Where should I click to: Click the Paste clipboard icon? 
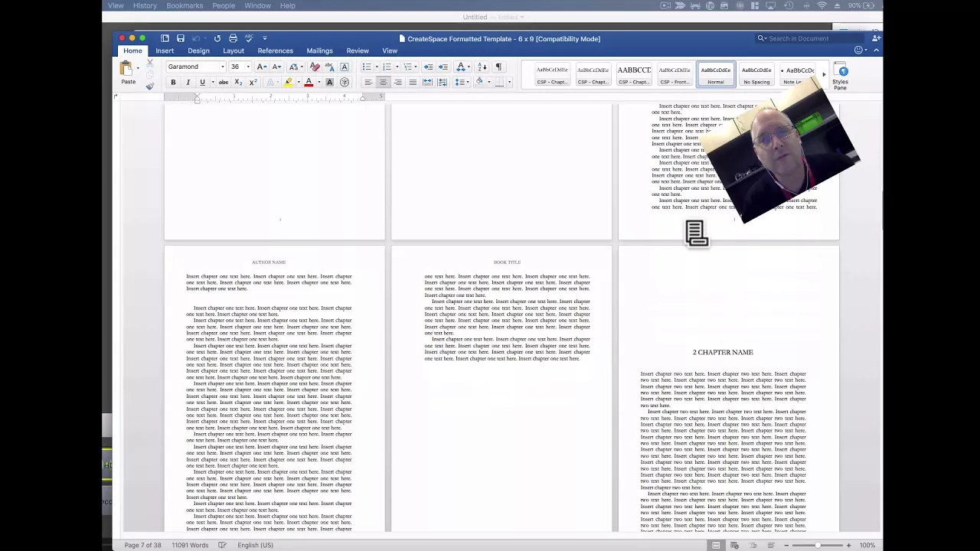126,70
